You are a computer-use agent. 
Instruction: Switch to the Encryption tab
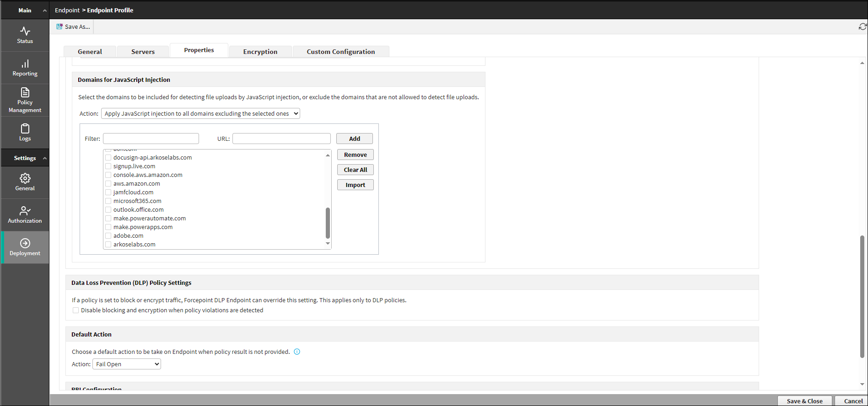[x=260, y=52]
